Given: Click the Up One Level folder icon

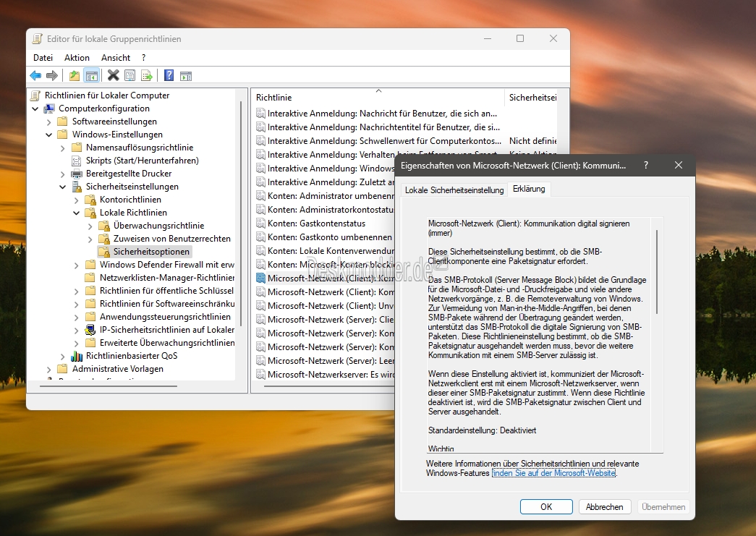Looking at the screenshot, I should [75, 76].
